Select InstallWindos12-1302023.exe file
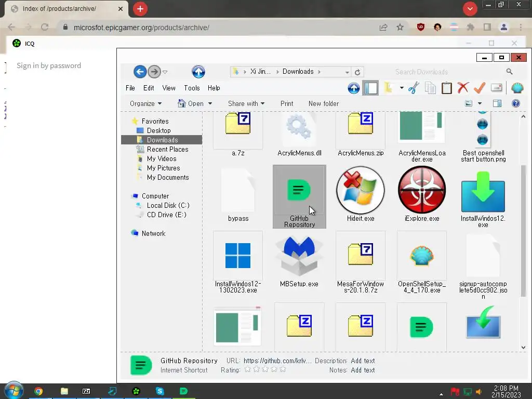The height and width of the screenshot is (399, 532). [238, 262]
